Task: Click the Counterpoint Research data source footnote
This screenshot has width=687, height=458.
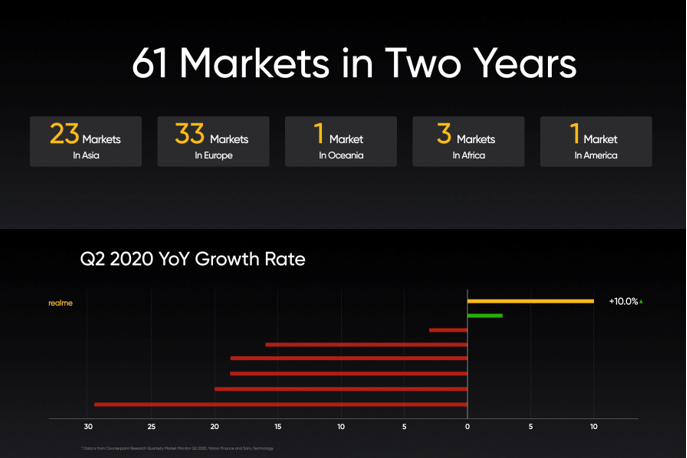Action: [x=177, y=448]
